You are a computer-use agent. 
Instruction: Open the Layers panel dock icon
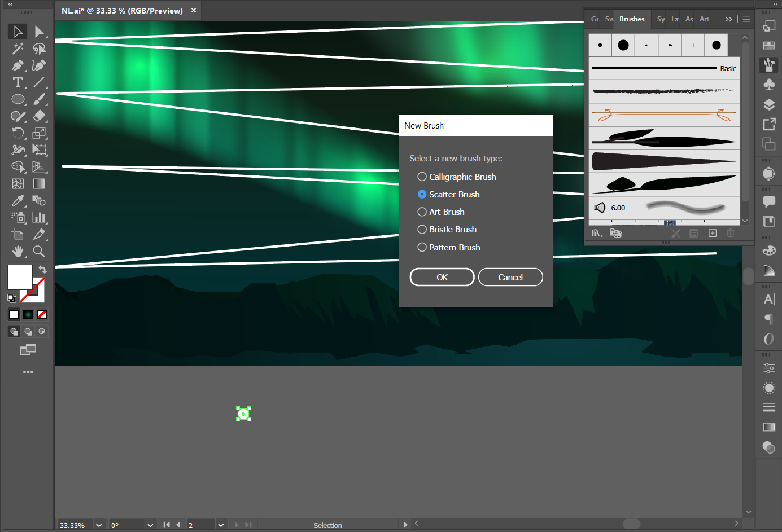tap(769, 104)
